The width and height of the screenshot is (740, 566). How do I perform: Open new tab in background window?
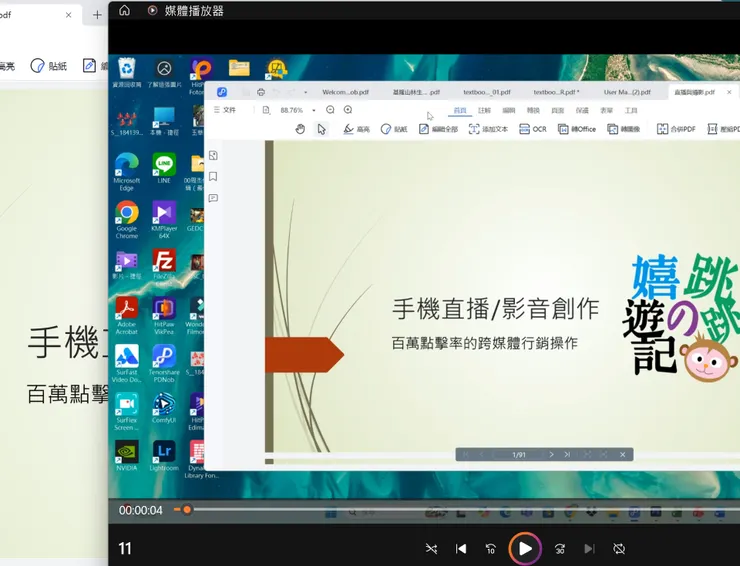click(97, 15)
